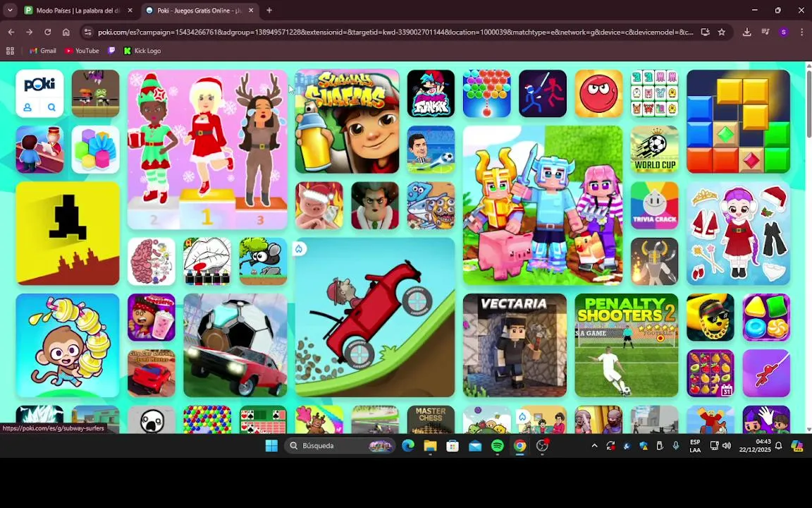This screenshot has width=812, height=508.
Task: Open the scary teacher game tile
Action: pos(375,205)
